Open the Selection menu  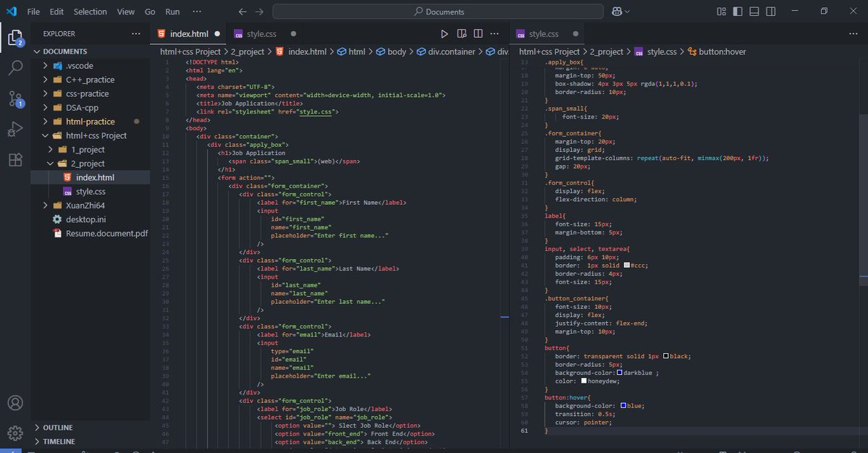(x=90, y=12)
